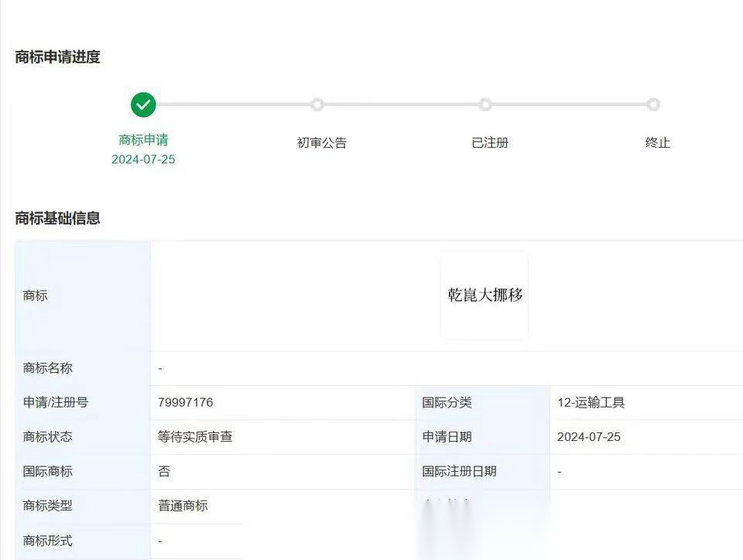Click the 已注册 circle node
The height and width of the screenshot is (560, 743).
(486, 104)
